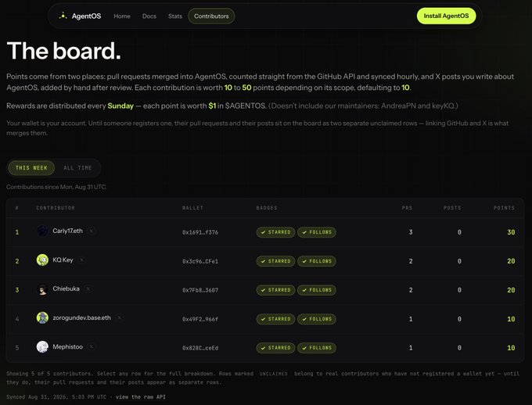This screenshot has width=532, height=405.
Task: Select the Mephistoo contributor name
Action: click(67, 346)
